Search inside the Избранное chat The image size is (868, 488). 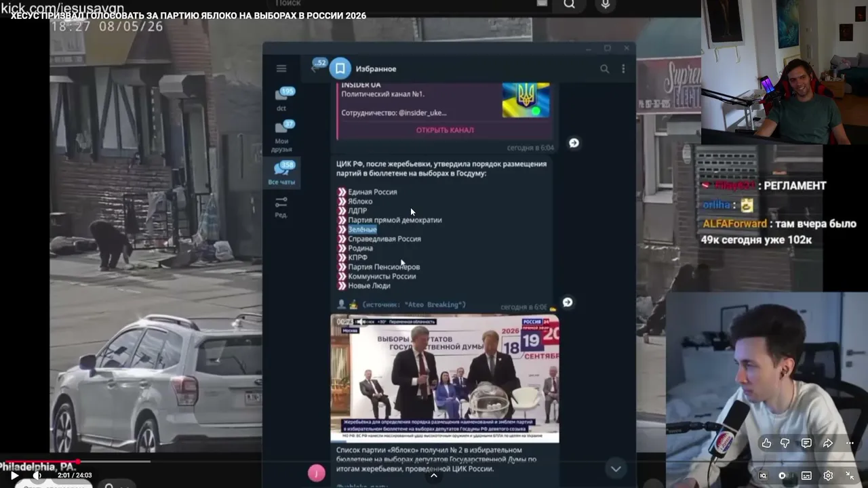pyautogui.click(x=604, y=68)
